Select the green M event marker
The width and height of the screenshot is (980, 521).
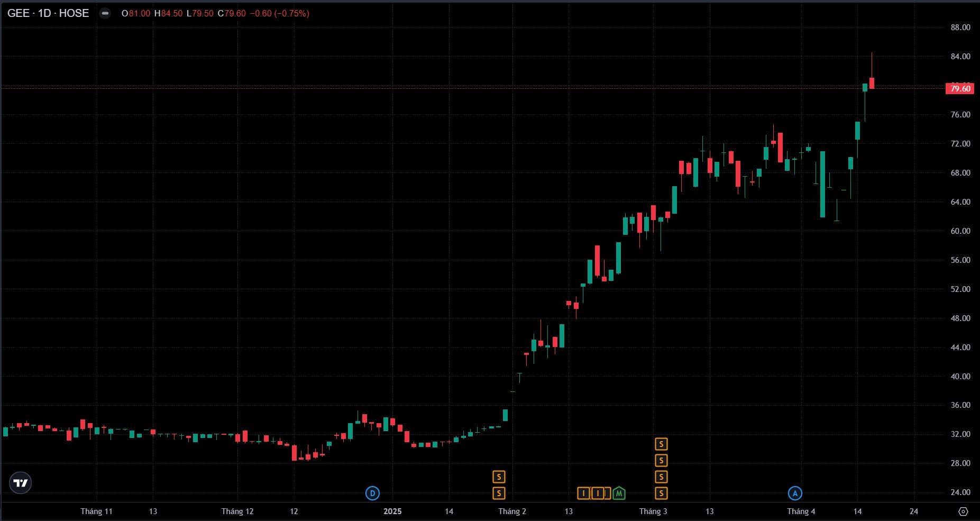[x=619, y=493]
